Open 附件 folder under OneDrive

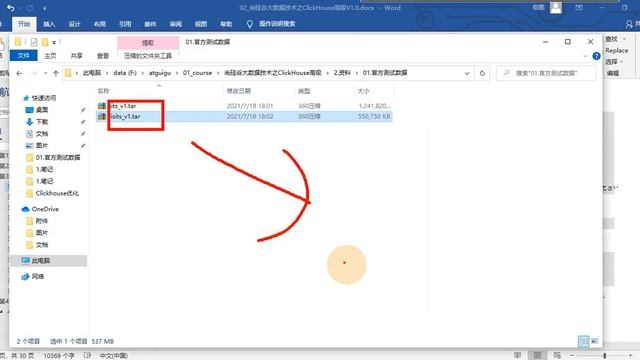41,221
